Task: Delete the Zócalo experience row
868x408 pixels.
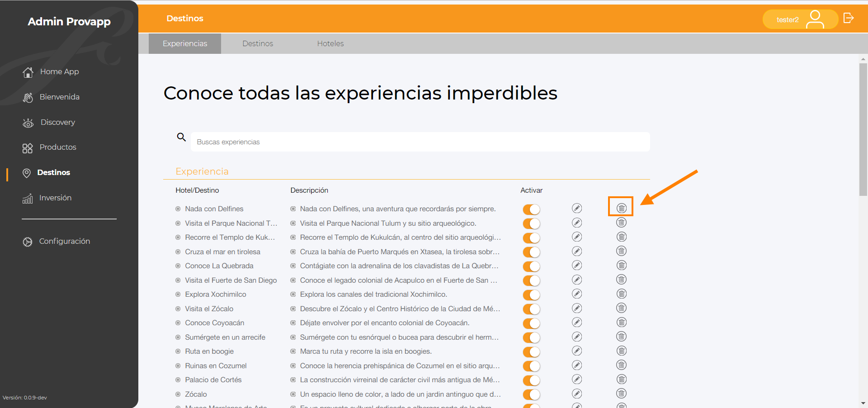Action: pyautogui.click(x=622, y=394)
